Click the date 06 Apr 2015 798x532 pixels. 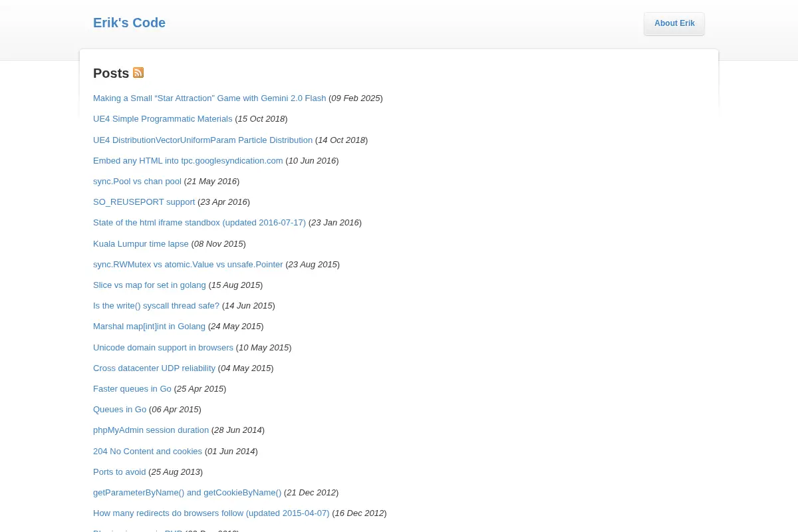point(175,409)
